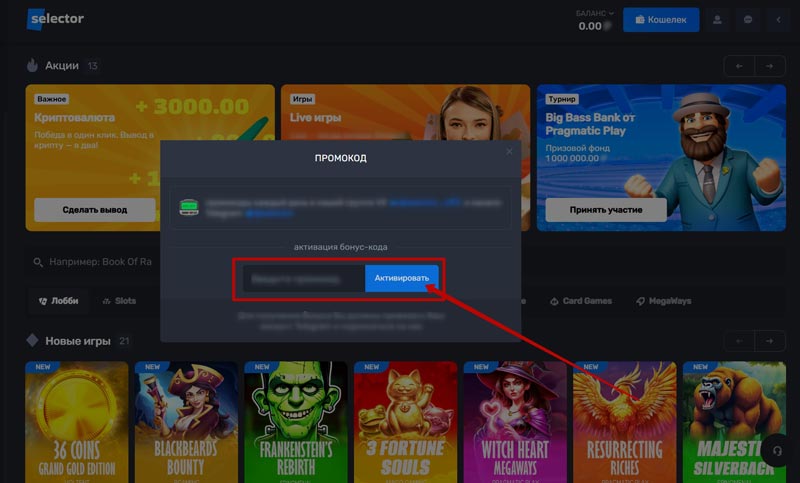
Task: Open the Кошелек wallet button
Action: (x=661, y=19)
